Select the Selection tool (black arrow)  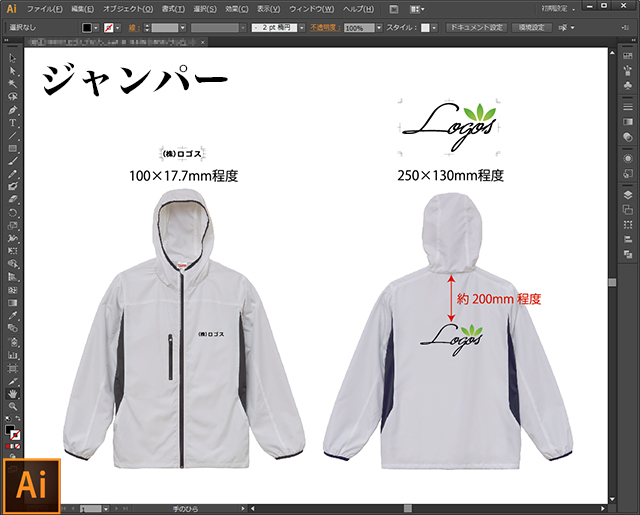pos(13,58)
